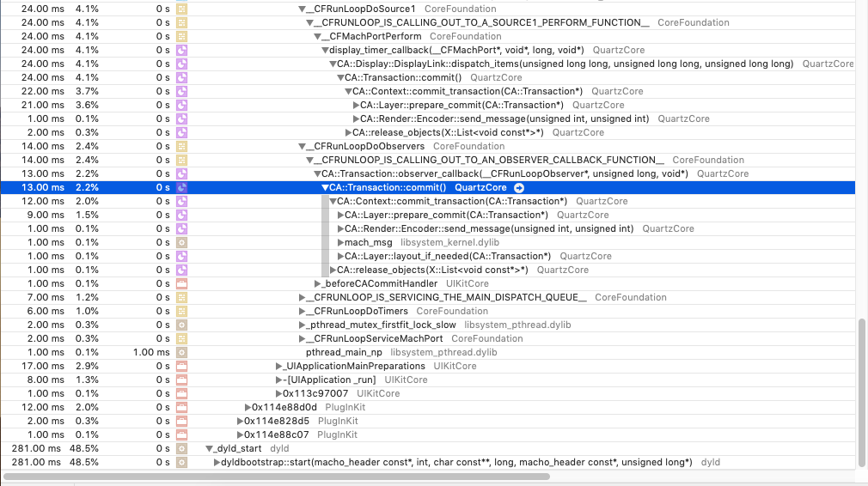Collapse __CFRunLoopDoObservers node
Screen dimensions: 868x486
pyautogui.click(x=302, y=147)
